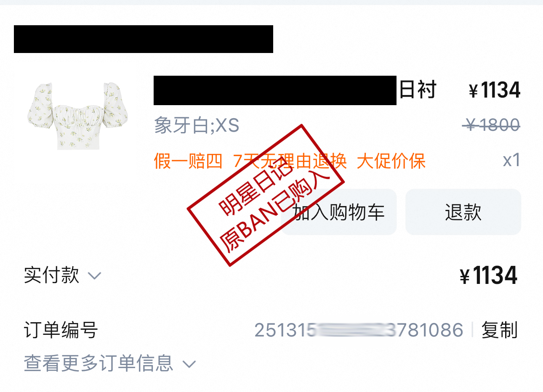This screenshot has height=392, width=543.
Task: Click the red 明星日记 stamp watermark
Action: pos(266,195)
